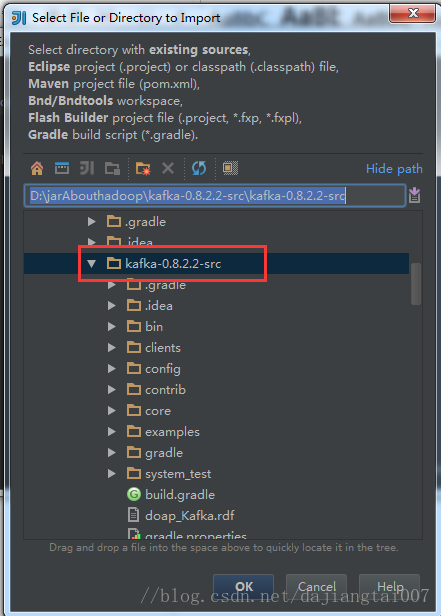Select the examples folder icon
Screen dimensions: 441x616
pos(134,431)
